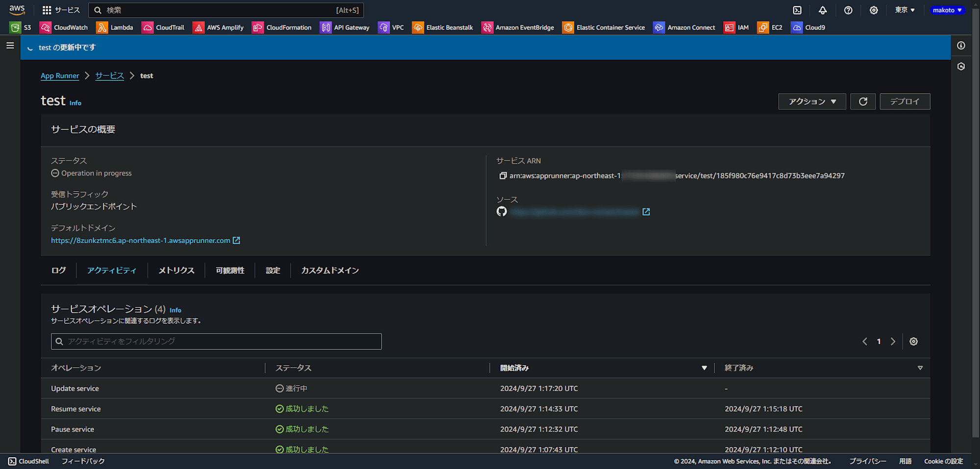Open フィードバック in the footer
The height and width of the screenshot is (469, 980).
click(x=83, y=461)
